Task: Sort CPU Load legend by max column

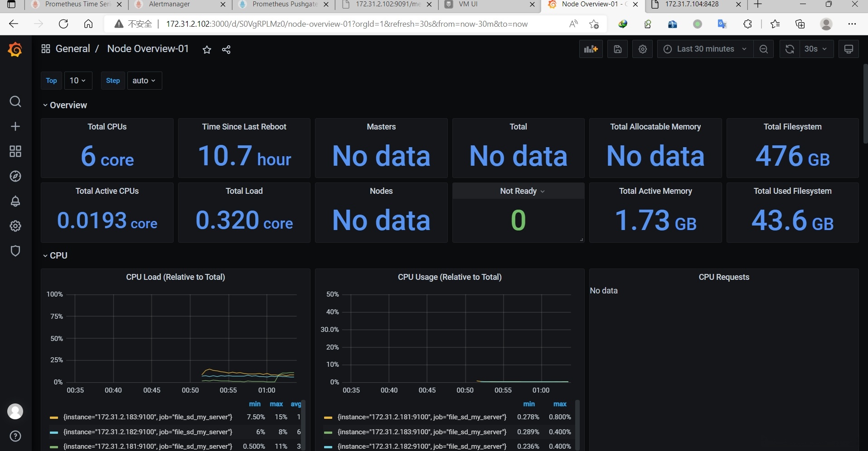Action: (276, 404)
